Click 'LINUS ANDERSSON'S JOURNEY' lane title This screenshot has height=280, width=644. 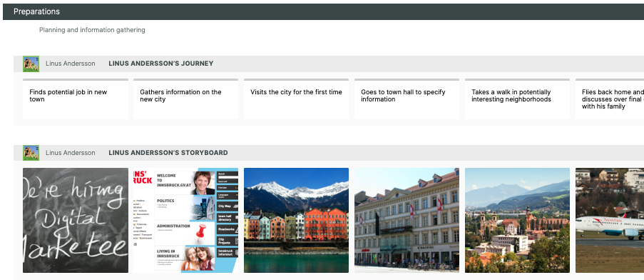pos(161,64)
